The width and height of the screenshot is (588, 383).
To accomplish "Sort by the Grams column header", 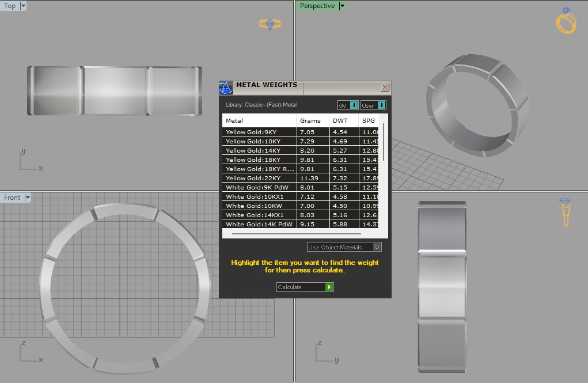I will [313, 120].
